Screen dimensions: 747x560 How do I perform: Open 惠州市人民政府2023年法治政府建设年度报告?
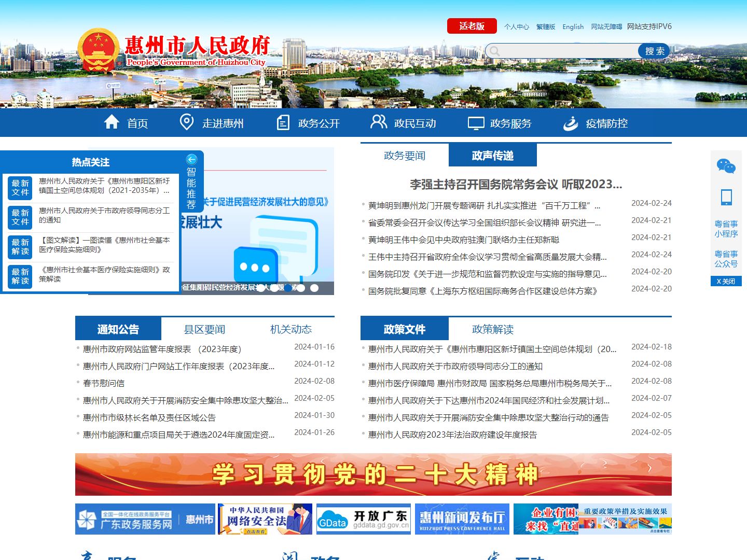coord(453,435)
